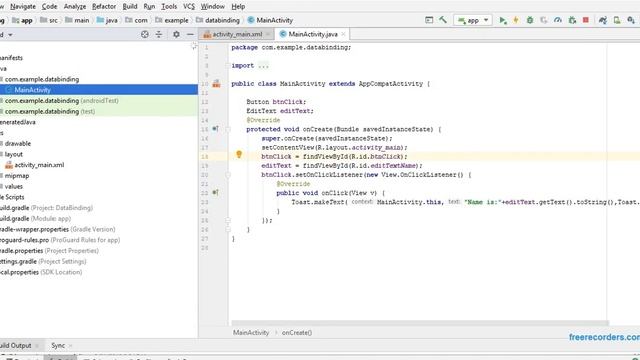Screen dimensions: 640x360
Task: Sync project with Gradle files icon
Action: (603, 20)
